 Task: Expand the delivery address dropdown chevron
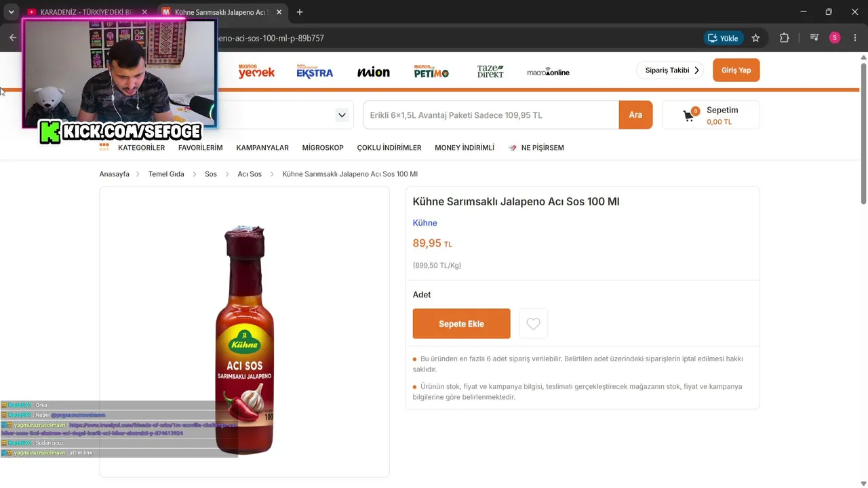(342, 115)
